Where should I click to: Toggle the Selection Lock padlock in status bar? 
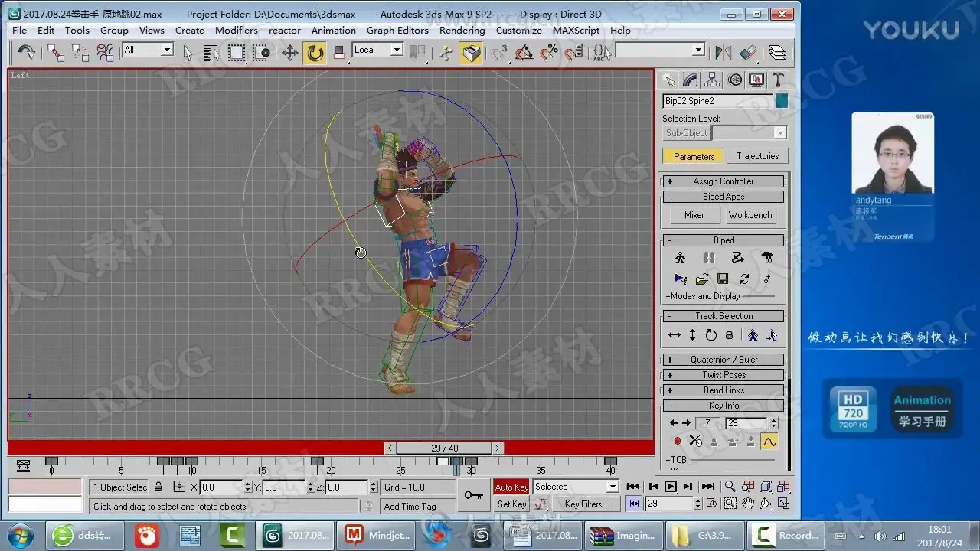158,487
